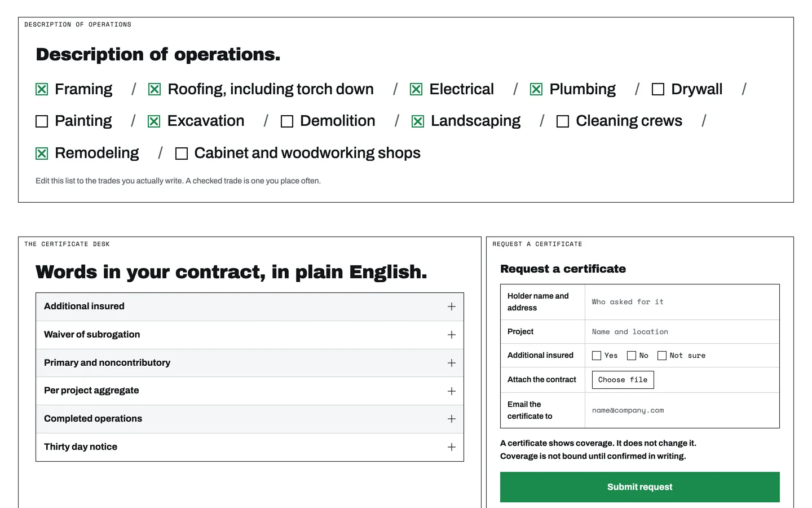
Task: Click the email certificate to field
Action: [x=682, y=410]
